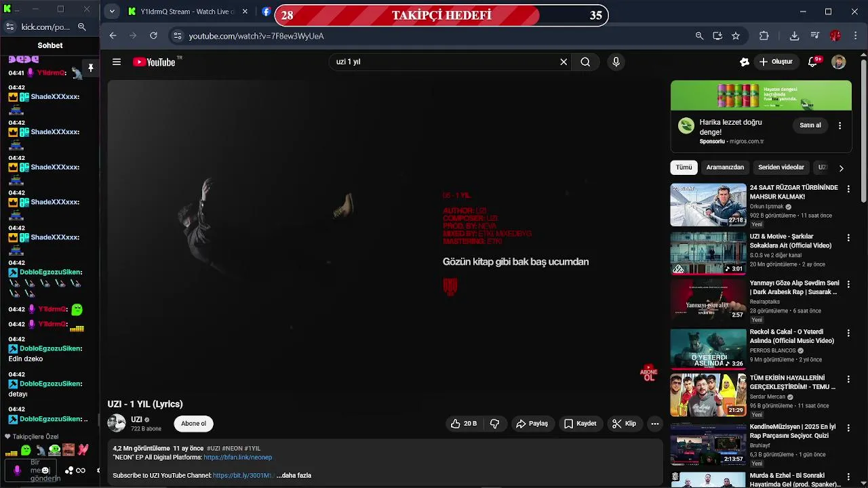Open zoom icon in Kick window address bar
Viewport: 868px width, 488px height.
82,27
